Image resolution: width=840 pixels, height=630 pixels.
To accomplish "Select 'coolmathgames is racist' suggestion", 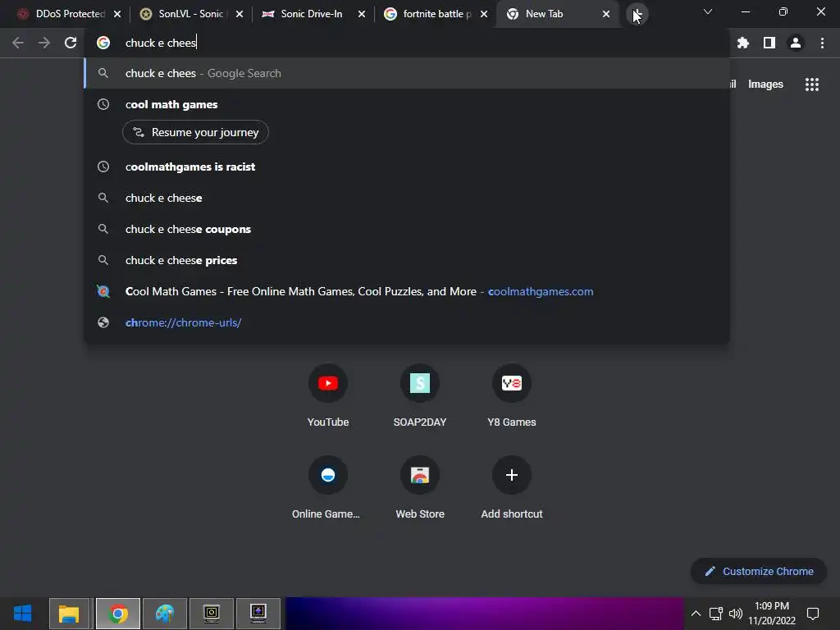I will coord(407,167).
